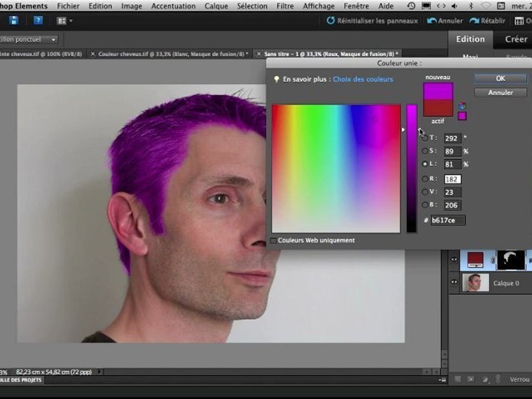Click the Wi-Fi menu bar icon
The height and width of the screenshot is (399, 532).
click(486, 6)
